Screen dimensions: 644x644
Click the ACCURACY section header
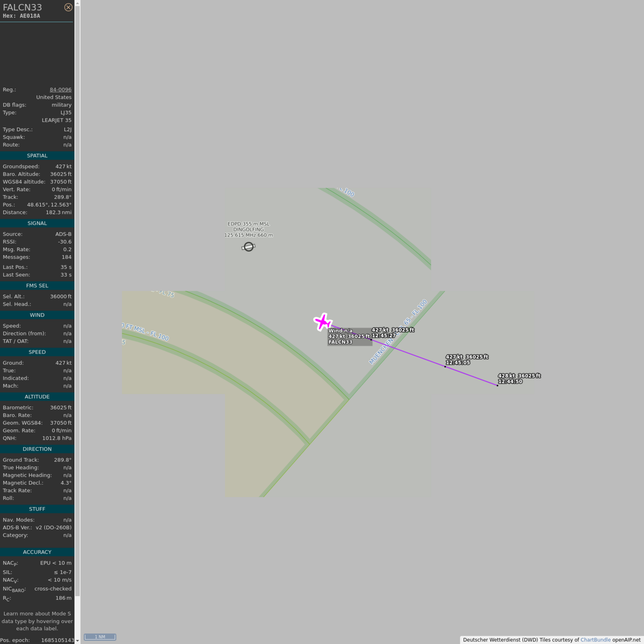37,552
